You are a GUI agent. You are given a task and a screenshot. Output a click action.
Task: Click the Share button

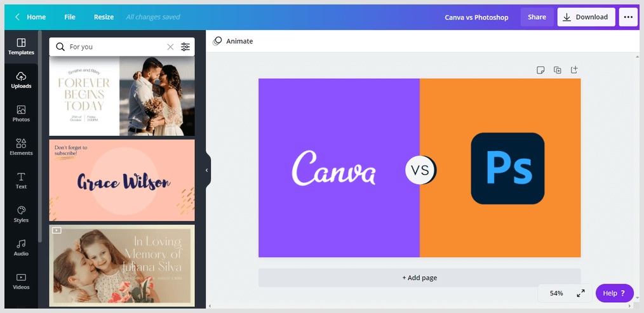537,17
